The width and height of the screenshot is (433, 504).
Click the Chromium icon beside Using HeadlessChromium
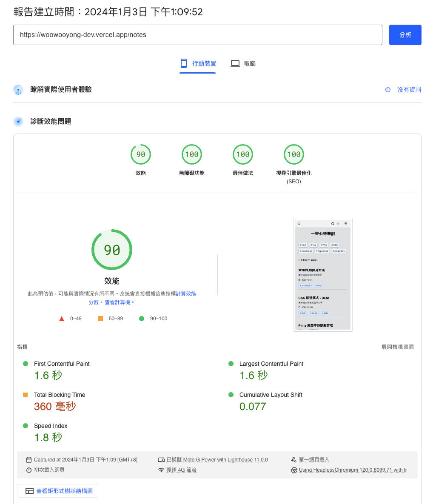point(294,470)
